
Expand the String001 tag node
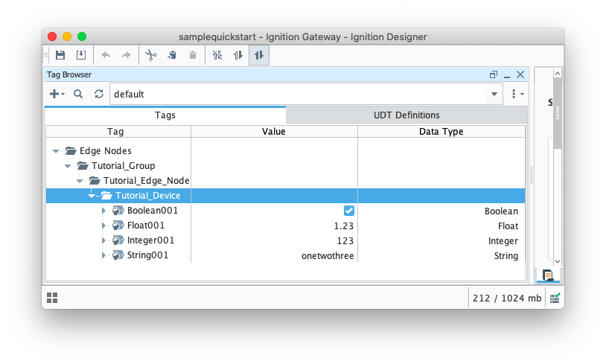pos(104,255)
